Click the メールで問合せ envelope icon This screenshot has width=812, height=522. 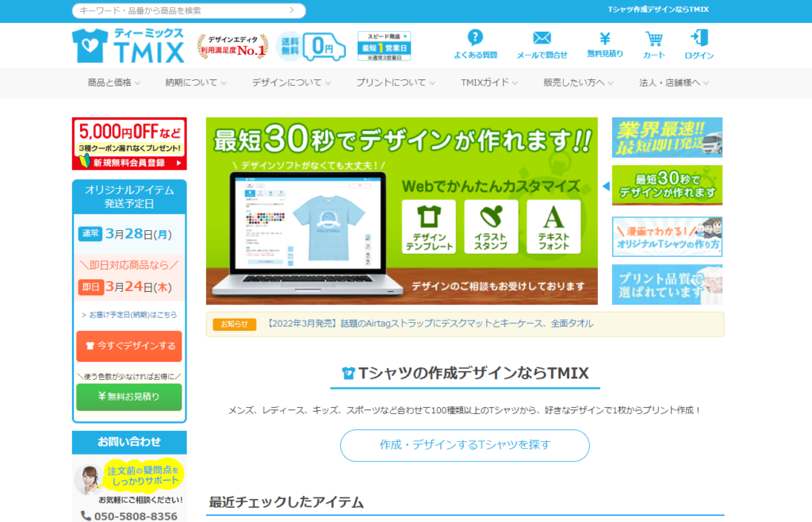coord(542,38)
